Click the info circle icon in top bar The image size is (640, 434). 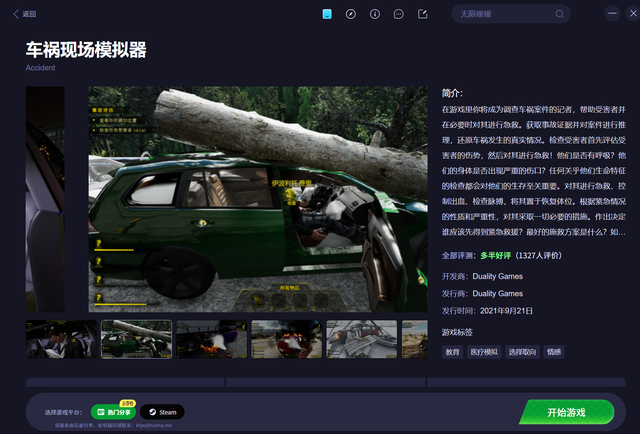(375, 14)
